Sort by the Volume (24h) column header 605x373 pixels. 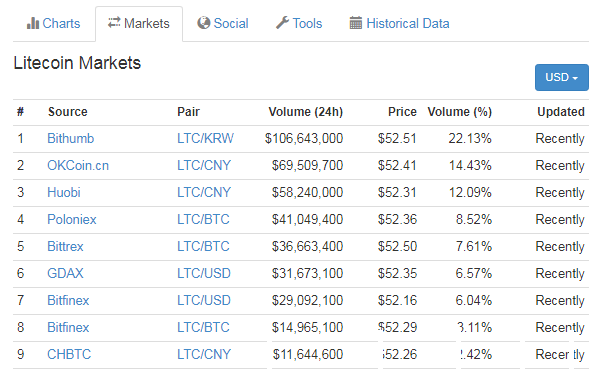pyautogui.click(x=306, y=112)
